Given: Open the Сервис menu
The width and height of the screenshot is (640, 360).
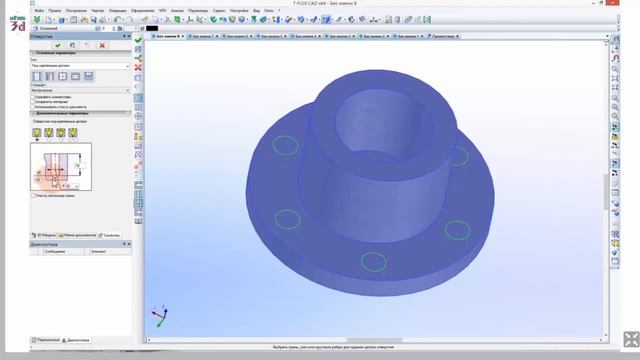Looking at the screenshot, I should (x=219, y=11).
